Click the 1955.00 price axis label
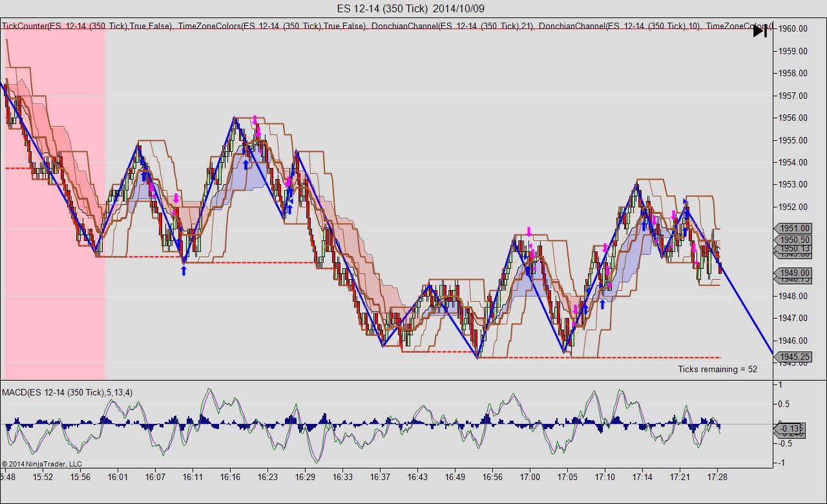 pos(793,140)
